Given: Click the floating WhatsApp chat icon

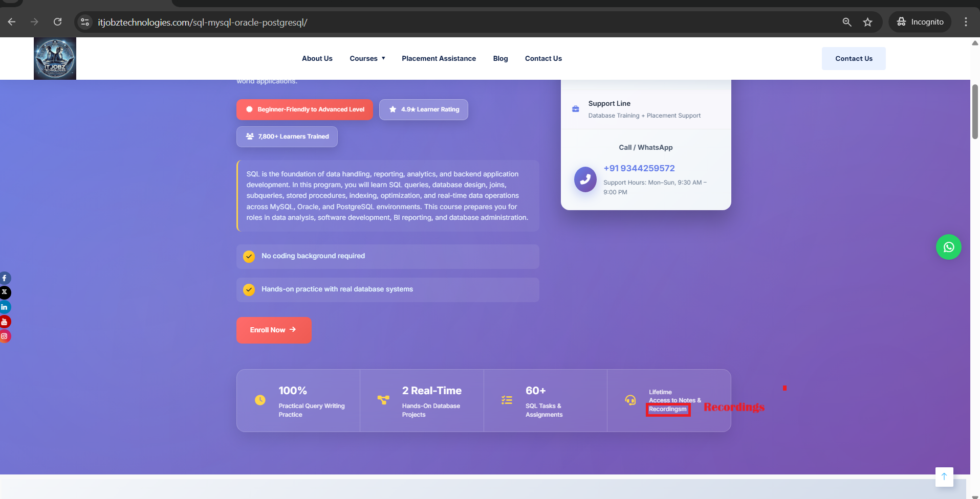Looking at the screenshot, I should coord(948,247).
